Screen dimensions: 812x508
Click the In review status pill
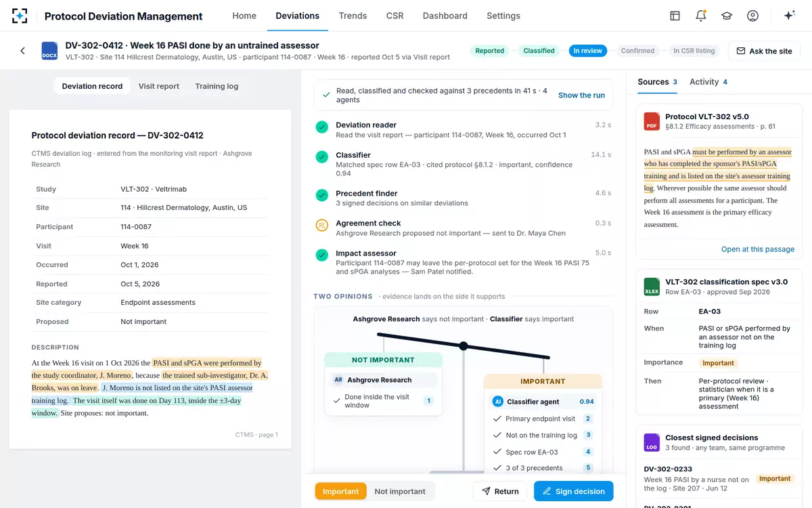(x=588, y=51)
